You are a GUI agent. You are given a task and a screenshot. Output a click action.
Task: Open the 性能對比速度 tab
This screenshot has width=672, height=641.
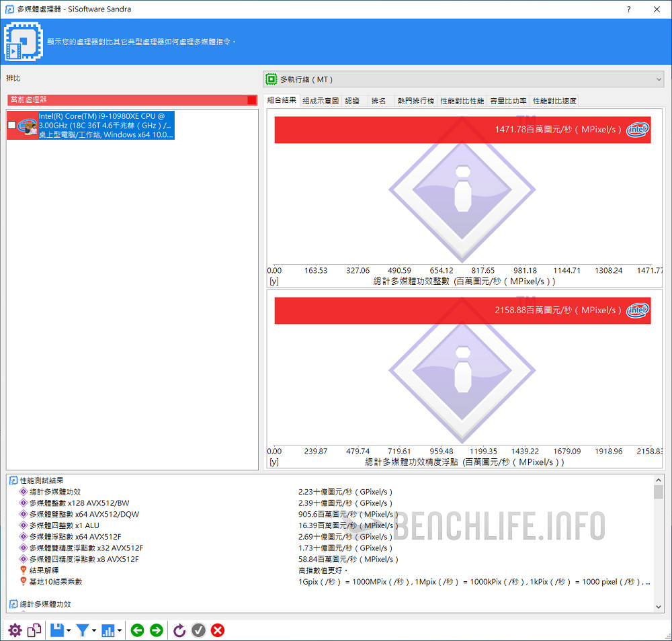tap(554, 101)
